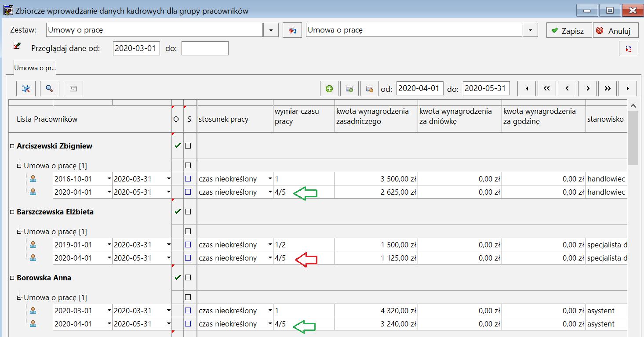
Task: Click the table icon with orange mark
Action: point(370,89)
